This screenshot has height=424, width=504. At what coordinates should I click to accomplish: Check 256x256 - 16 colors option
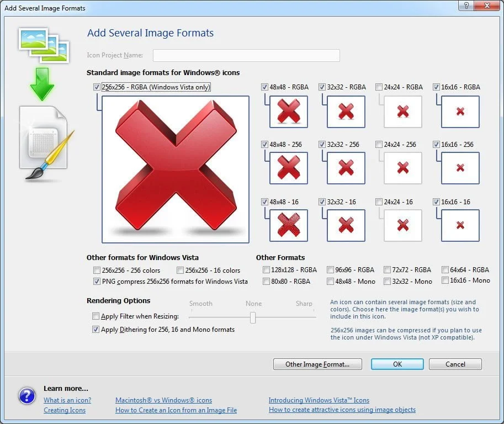(x=180, y=270)
